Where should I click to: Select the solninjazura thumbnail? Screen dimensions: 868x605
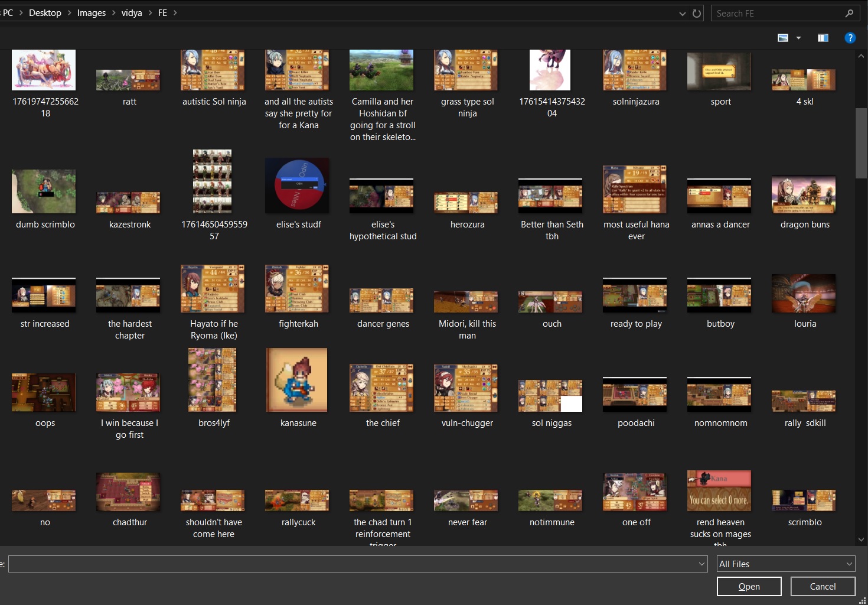(x=635, y=70)
